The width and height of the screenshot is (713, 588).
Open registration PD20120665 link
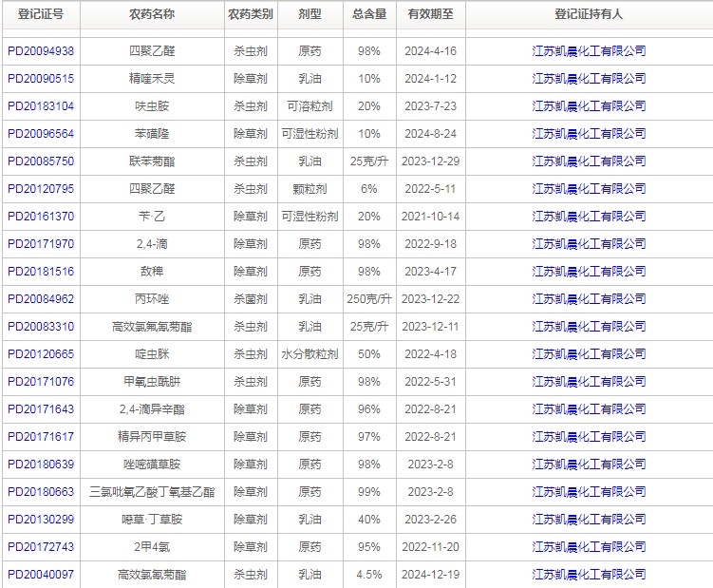click(41, 354)
